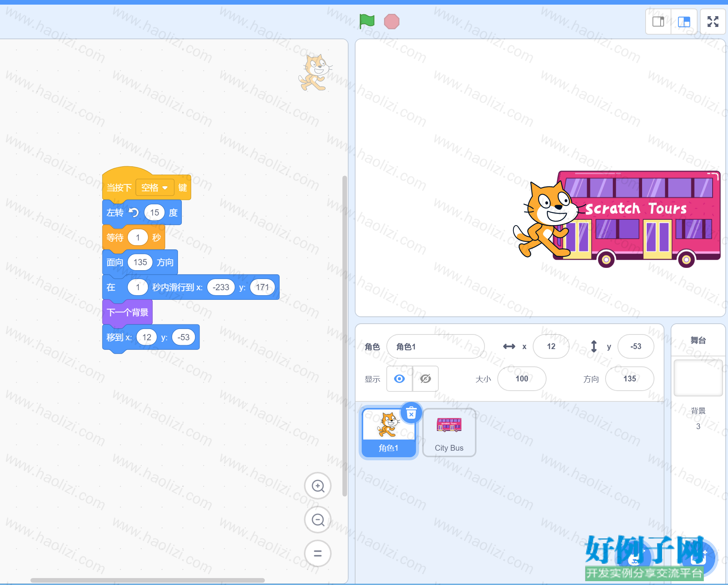Image resolution: width=728 pixels, height=585 pixels.
Task: Edit the 15 degrees turn value
Action: (x=154, y=212)
